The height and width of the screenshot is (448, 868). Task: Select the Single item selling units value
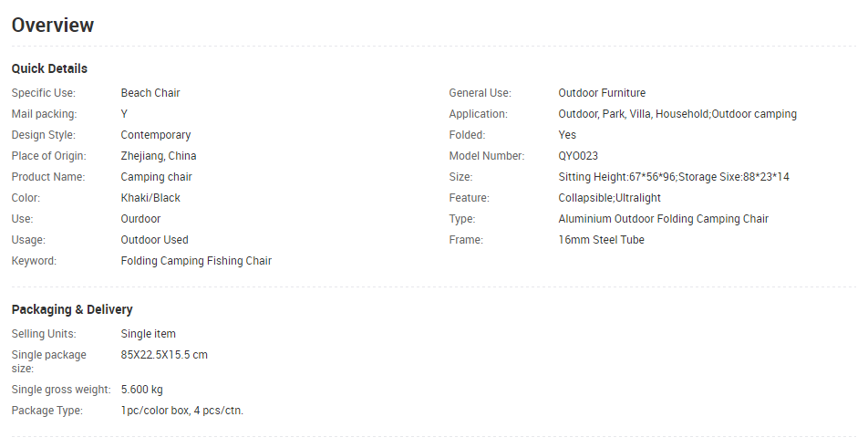click(149, 334)
